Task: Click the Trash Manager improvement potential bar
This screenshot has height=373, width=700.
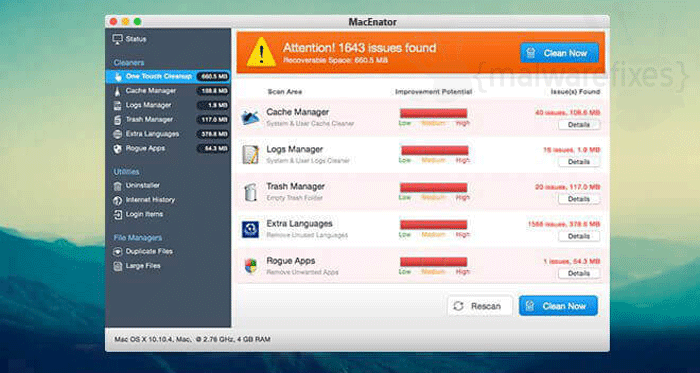Action: point(433,187)
